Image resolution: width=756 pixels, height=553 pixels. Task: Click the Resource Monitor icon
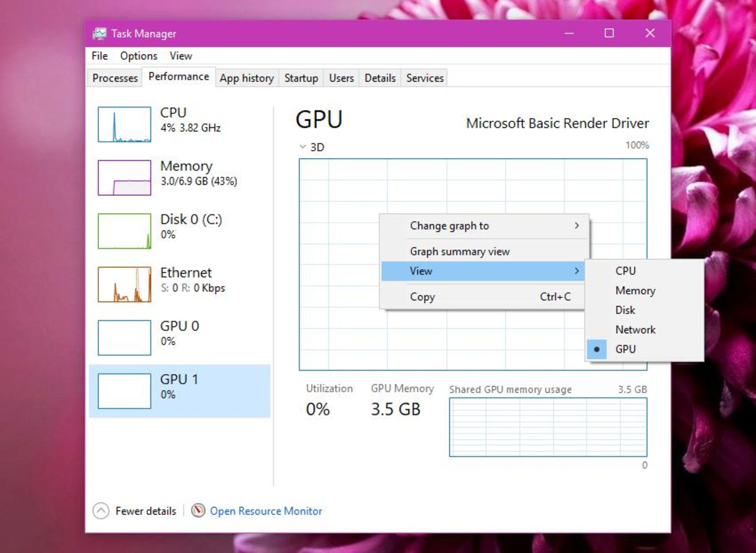tap(198, 510)
